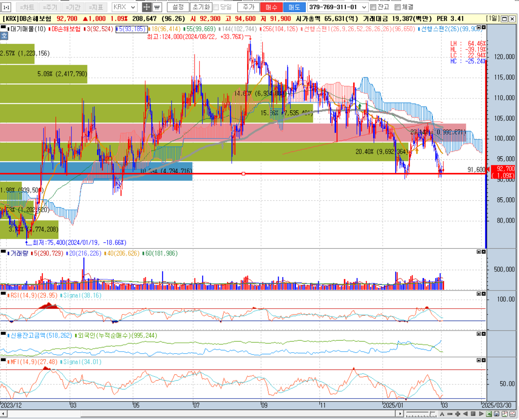
Task: Click the zoom-in plus icon at bottom right
Action: click(457, 414)
